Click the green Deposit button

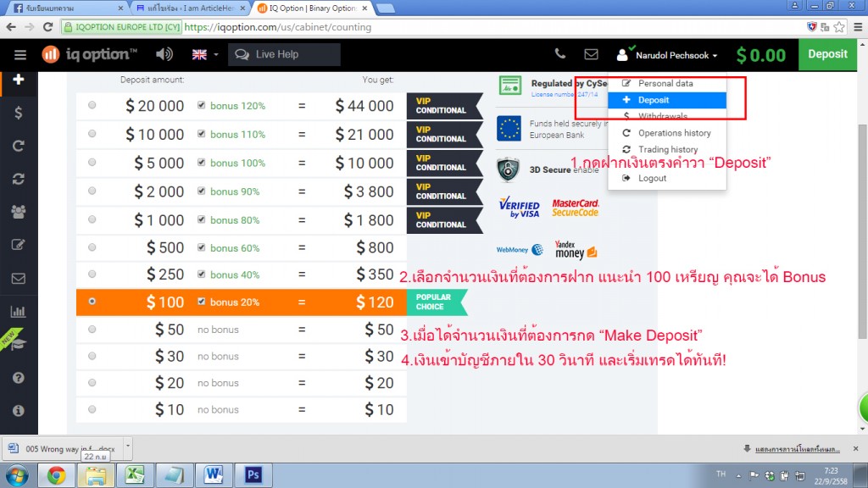click(827, 54)
